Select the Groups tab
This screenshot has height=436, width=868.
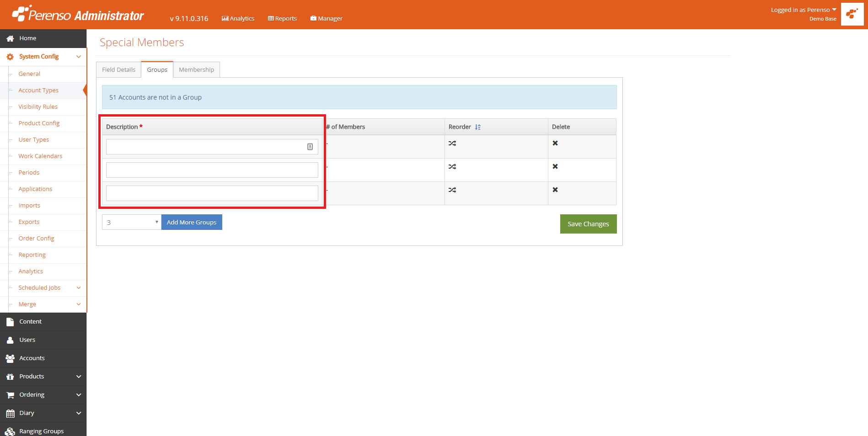click(157, 69)
